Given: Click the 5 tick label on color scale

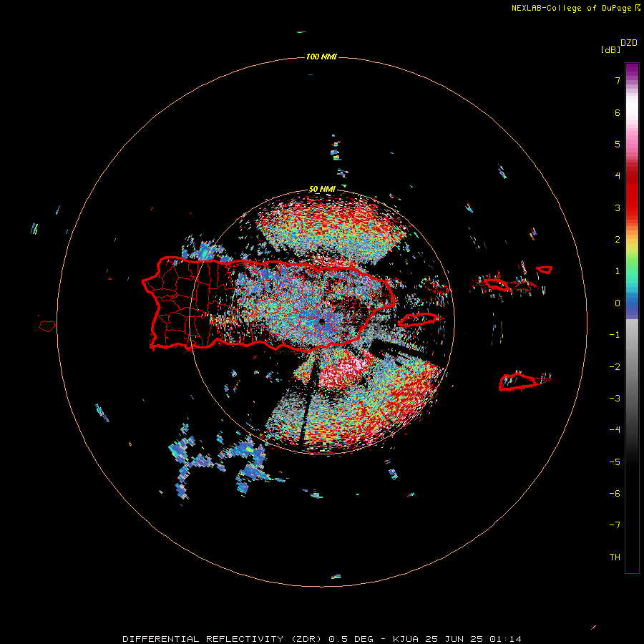Looking at the screenshot, I should coord(618,144).
